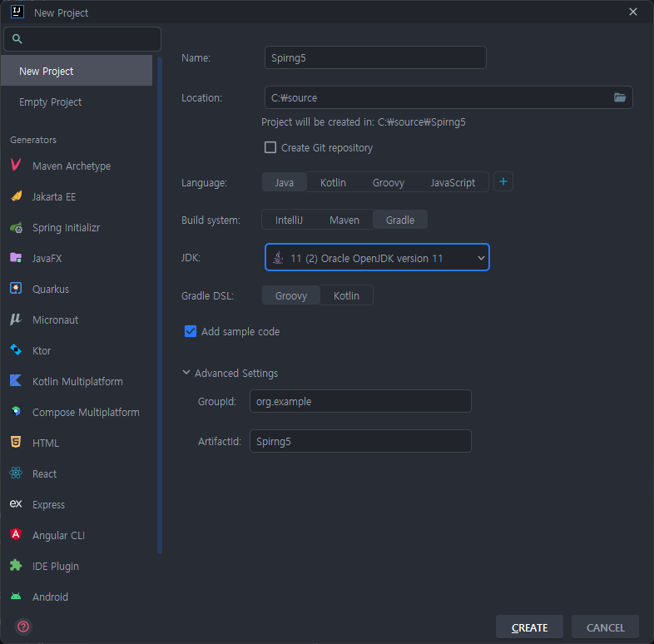The width and height of the screenshot is (654, 644).
Task: Open the Spring Initializr generator
Action: (x=77, y=227)
